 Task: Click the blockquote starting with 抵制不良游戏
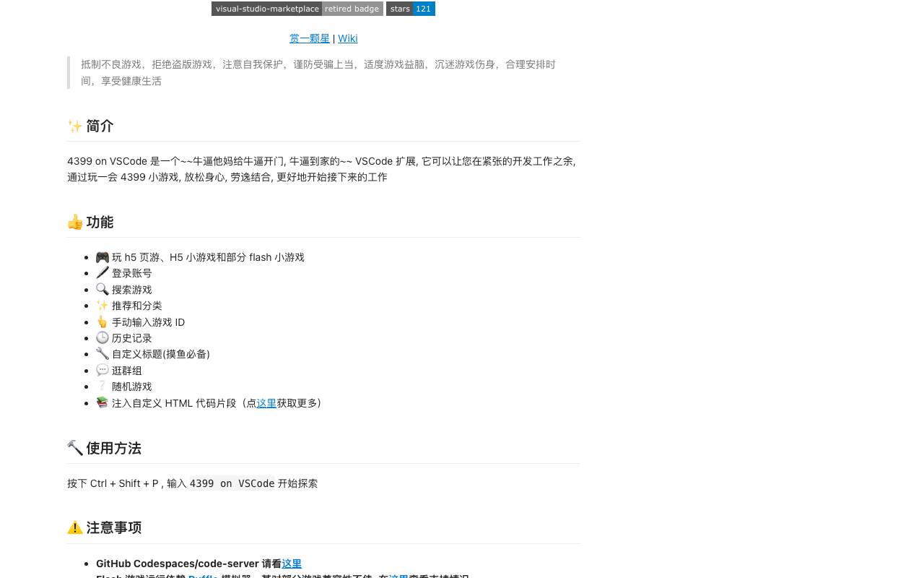(x=323, y=72)
